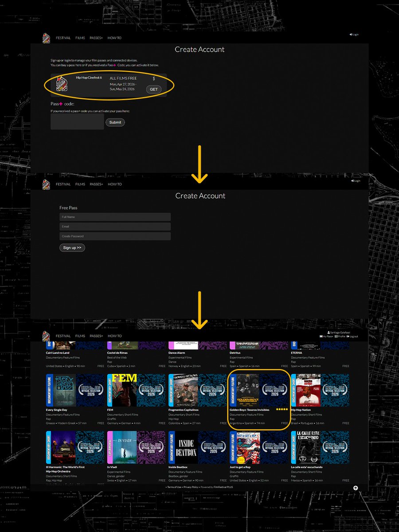Click the Full Name field
The image size is (399, 532).
click(x=115, y=217)
